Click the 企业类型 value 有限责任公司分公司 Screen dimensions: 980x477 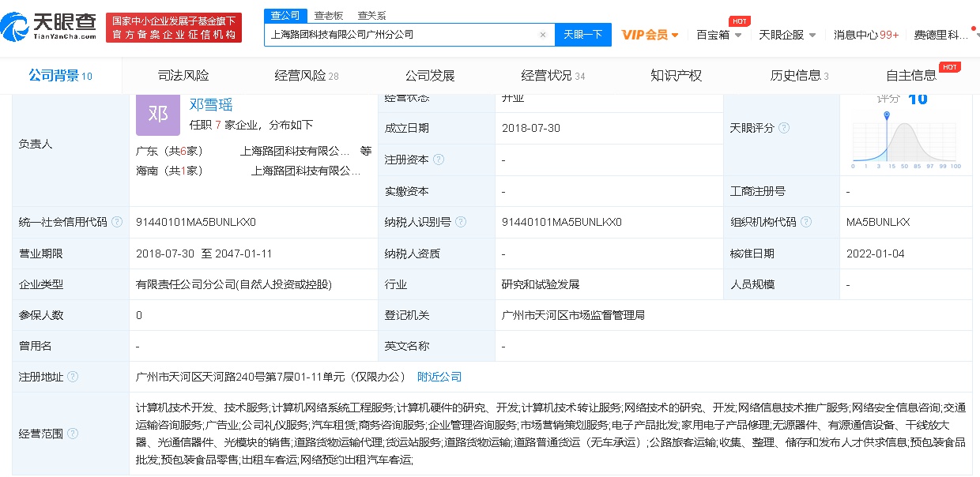(234, 284)
